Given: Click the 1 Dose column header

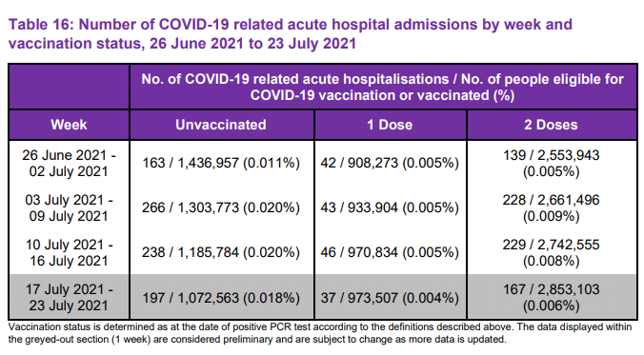Looking at the screenshot, I should click(390, 125).
